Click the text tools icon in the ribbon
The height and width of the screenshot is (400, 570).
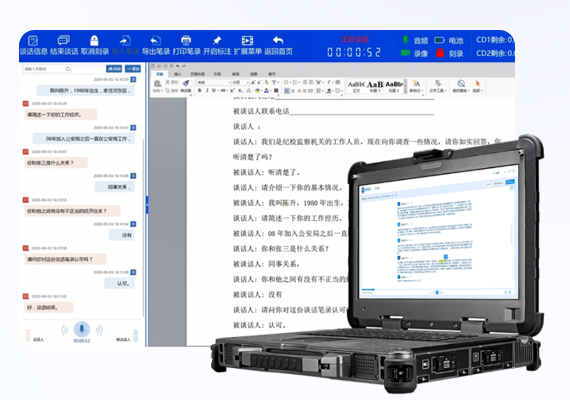437,83
